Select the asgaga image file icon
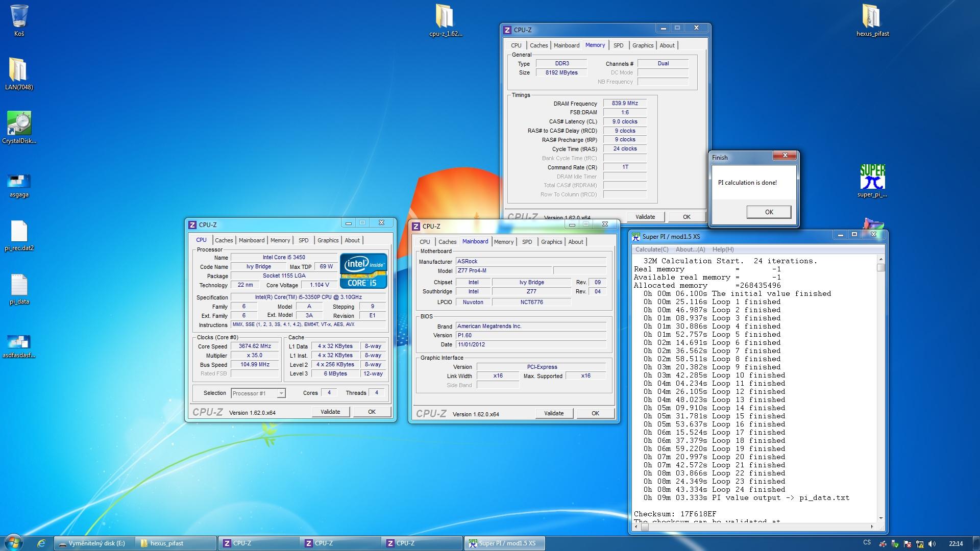The image size is (980, 551). click(x=19, y=185)
